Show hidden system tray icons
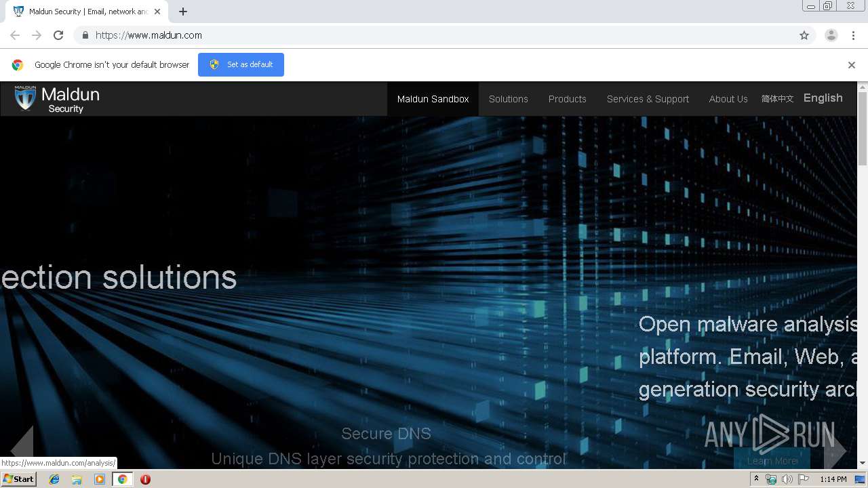The height and width of the screenshot is (488, 868). click(x=756, y=479)
